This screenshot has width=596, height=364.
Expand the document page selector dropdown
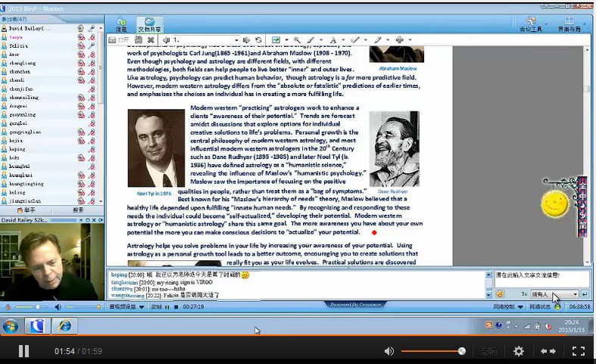tap(236, 39)
